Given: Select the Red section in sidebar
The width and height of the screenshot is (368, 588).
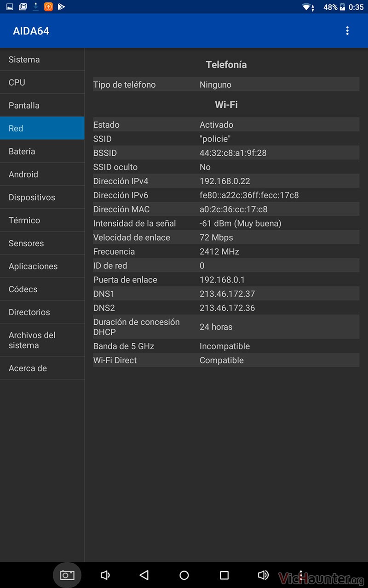Looking at the screenshot, I should tap(42, 128).
